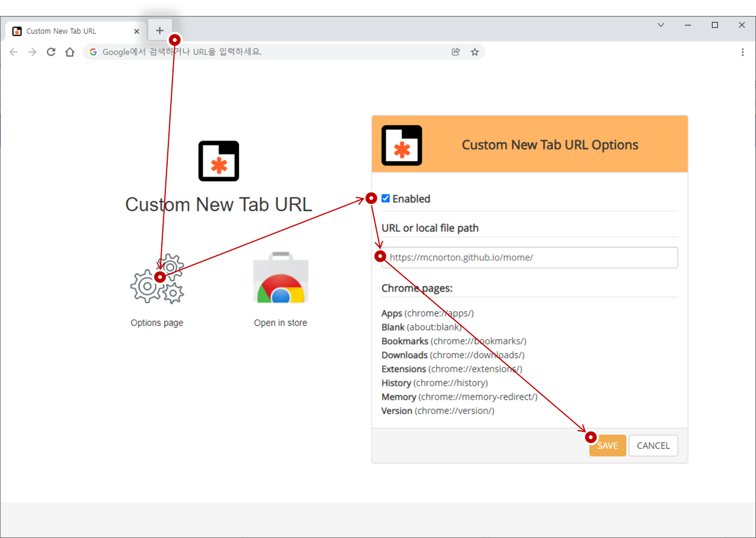Viewport: 756px width, 538px height.
Task: Save the options with SAVE button
Action: pos(608,446)
